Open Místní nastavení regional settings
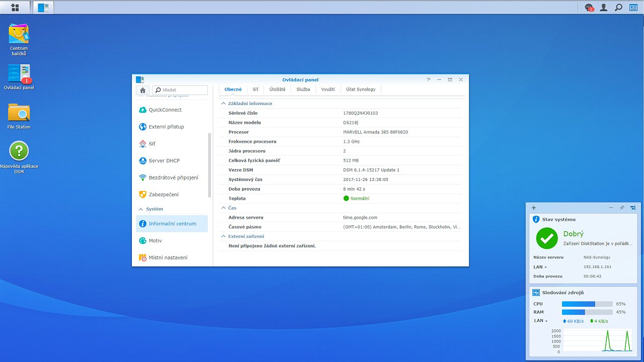 172,257
